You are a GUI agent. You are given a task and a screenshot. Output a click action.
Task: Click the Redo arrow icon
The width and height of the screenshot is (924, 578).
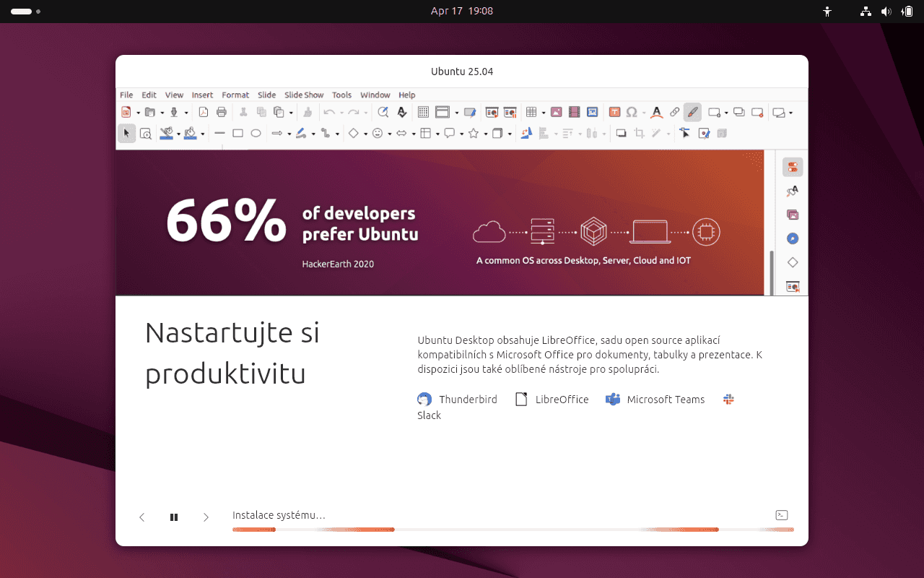[354, 112]
